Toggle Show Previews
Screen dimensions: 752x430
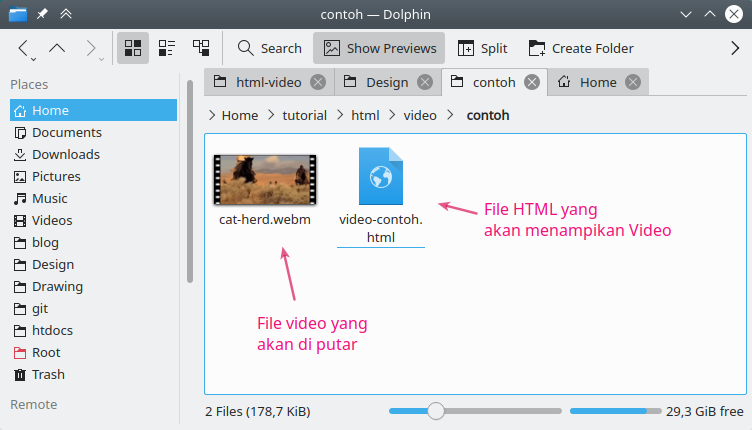point(379,48)
